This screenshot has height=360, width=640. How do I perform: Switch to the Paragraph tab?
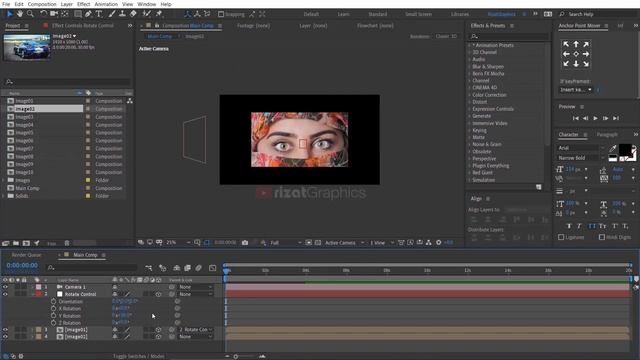point(607,135)
